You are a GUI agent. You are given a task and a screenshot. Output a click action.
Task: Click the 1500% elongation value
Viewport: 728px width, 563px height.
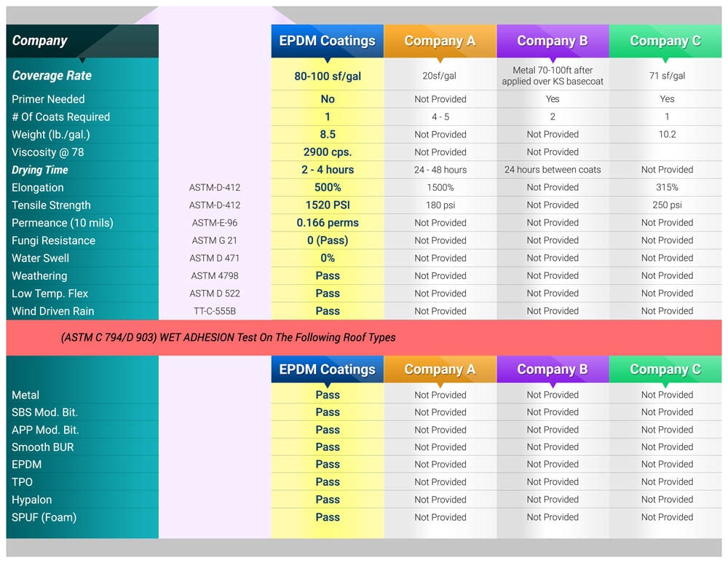point(440,188)
